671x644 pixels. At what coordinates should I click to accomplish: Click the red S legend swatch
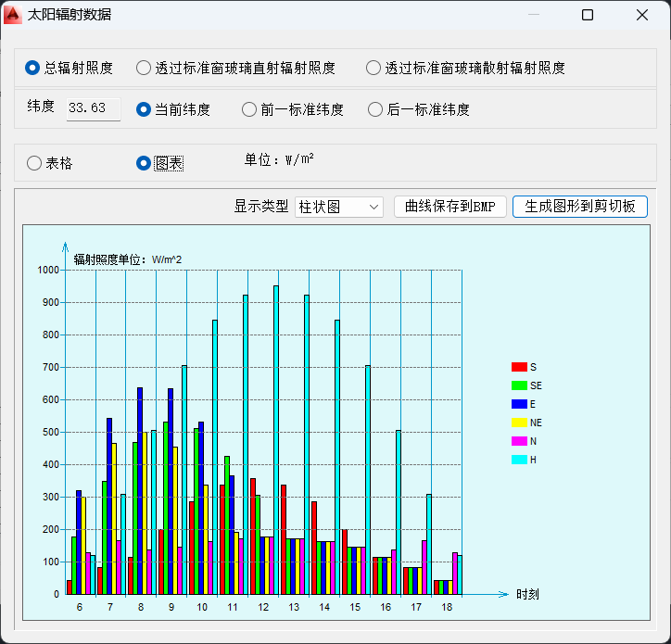tap(519, 367)
